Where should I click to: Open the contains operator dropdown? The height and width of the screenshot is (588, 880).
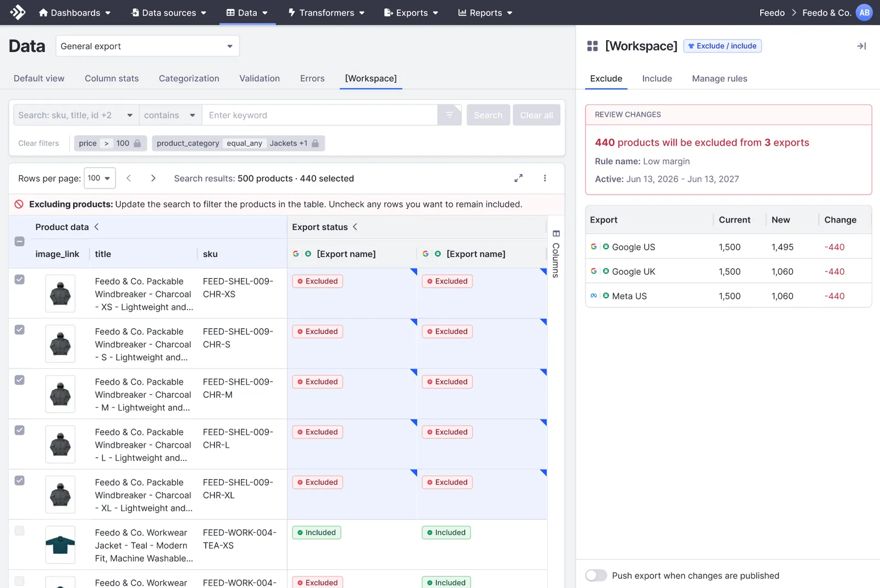[170, 115]
